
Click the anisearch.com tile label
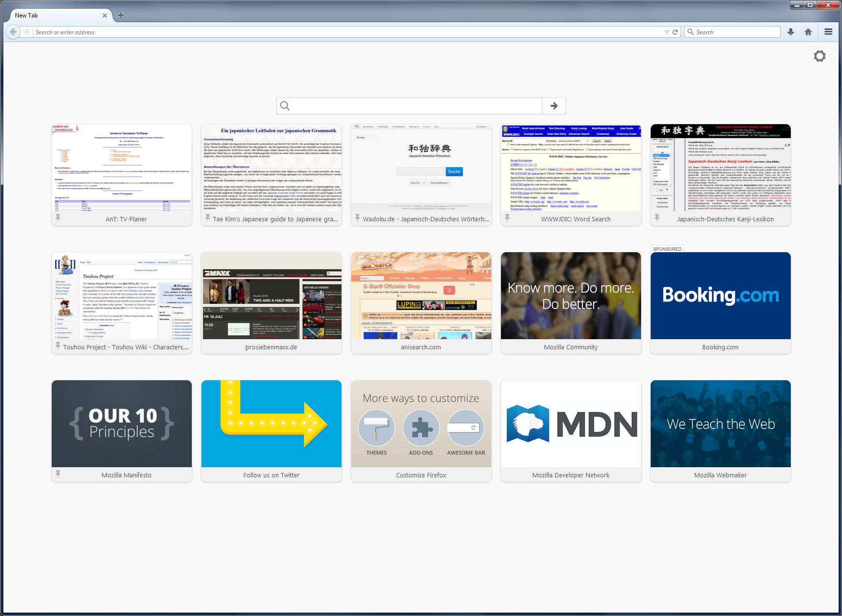click(421, 347)
